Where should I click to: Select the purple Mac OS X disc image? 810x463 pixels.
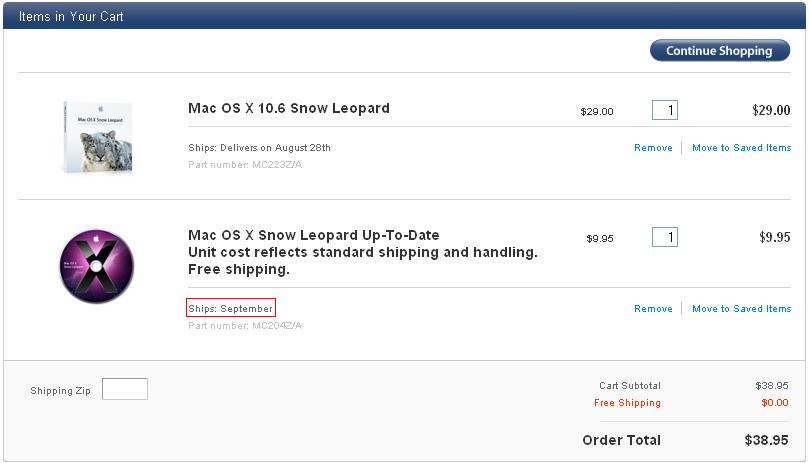[97, 266]
